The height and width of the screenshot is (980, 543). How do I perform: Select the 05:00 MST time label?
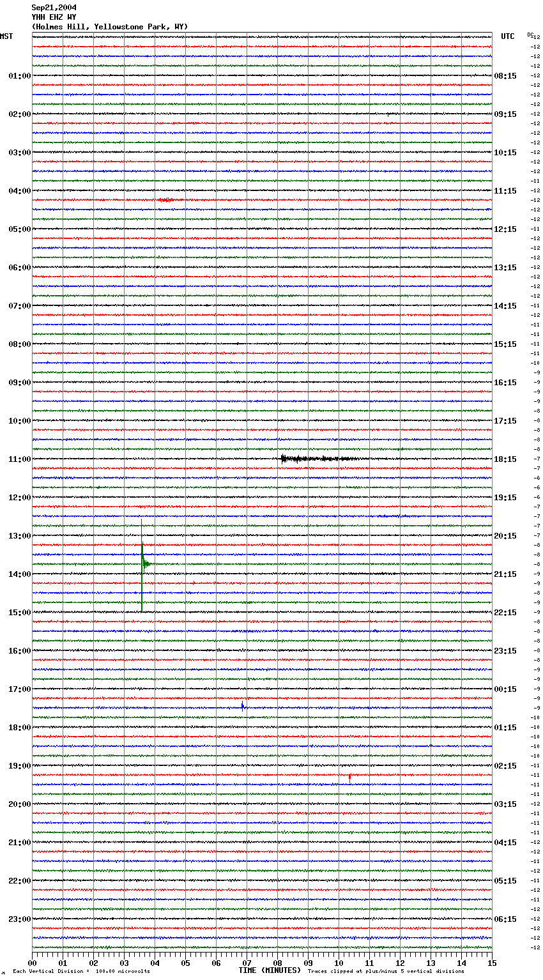coord(20,229)
